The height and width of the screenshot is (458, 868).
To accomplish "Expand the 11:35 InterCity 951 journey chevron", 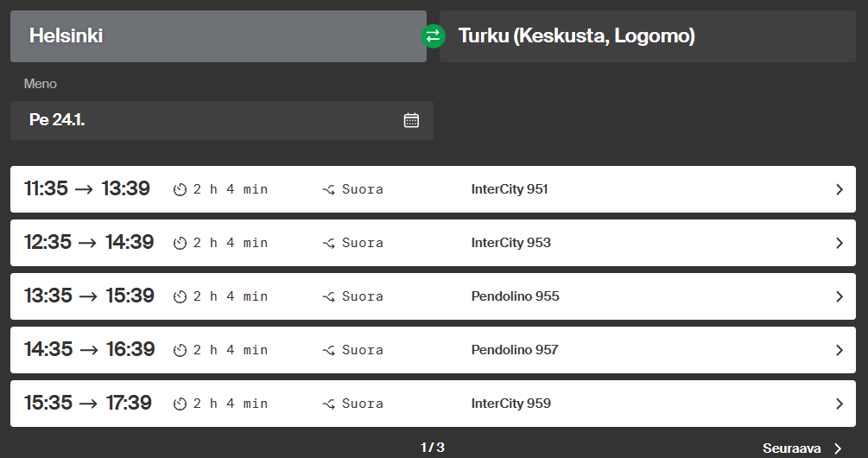I will [839, 189].
